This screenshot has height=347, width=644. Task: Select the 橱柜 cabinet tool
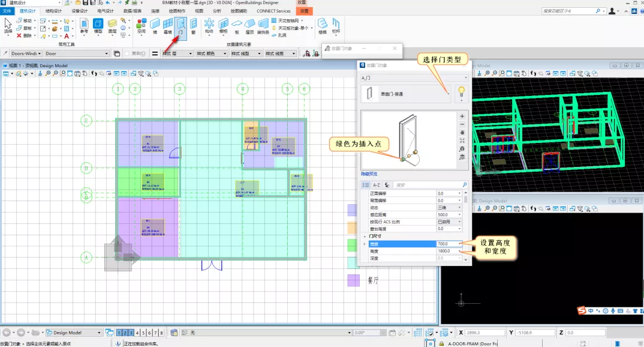click(x=223, y=26)
